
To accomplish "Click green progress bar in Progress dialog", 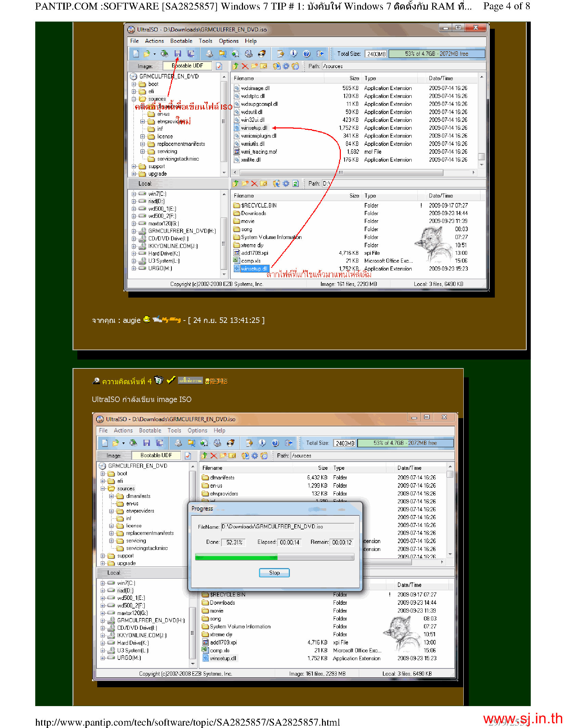I will click(274, 557).
